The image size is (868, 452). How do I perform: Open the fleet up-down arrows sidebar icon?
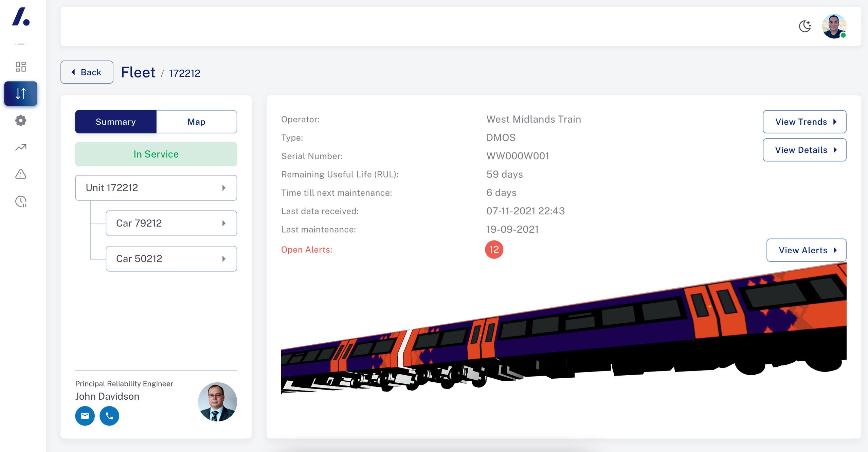click(x=21, y=93)
